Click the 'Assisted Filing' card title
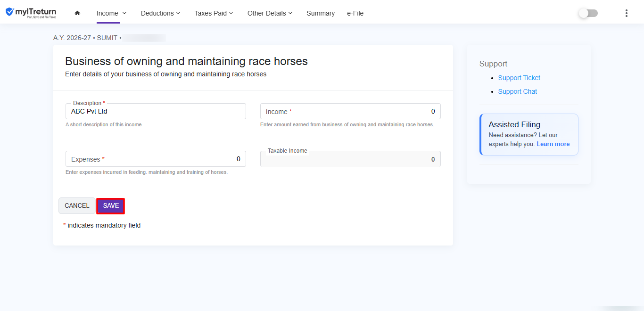 (514, 124)
